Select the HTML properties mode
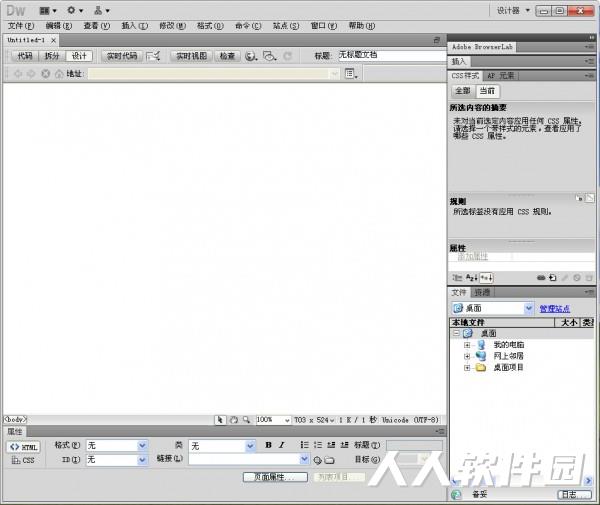Viewport: 600px width, 505px height. [23, 447]
